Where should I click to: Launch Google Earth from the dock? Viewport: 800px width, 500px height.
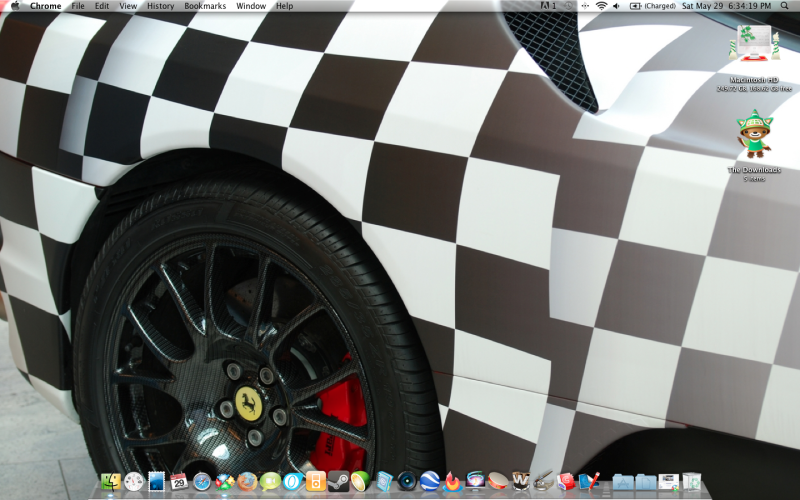[x=430, y=482]
